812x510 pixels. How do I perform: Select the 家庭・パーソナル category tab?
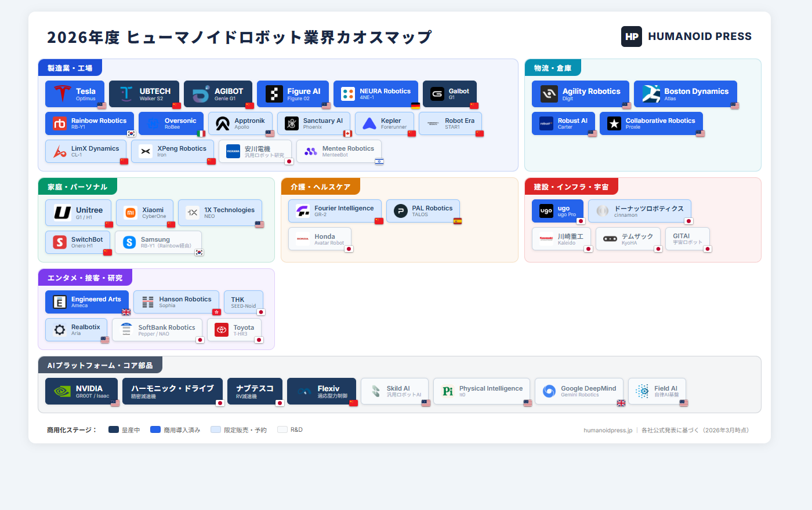coord(78,187)
